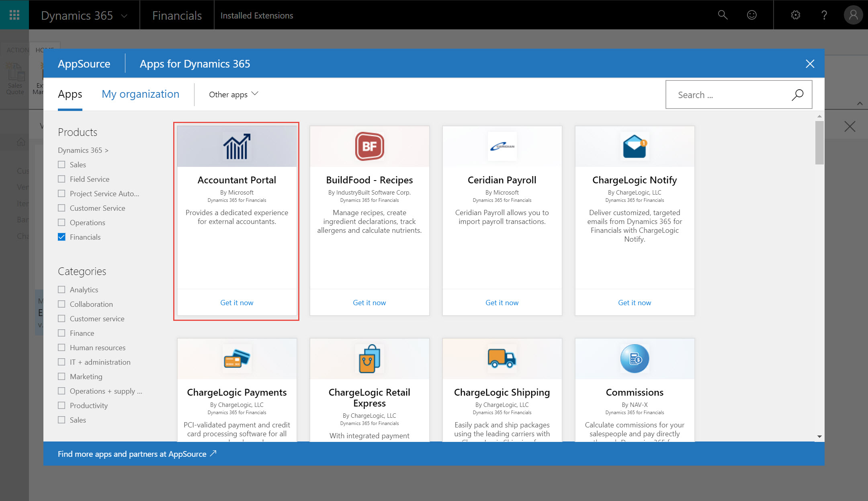Click the AppSource search magnifier button
Viewport: 868px width, 501px height.
[x=797, y=95]
